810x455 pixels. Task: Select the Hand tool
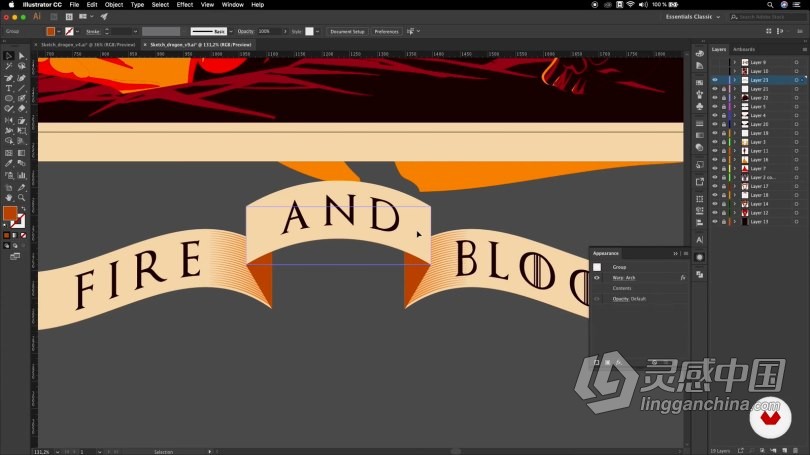click(x=9, y=197)
